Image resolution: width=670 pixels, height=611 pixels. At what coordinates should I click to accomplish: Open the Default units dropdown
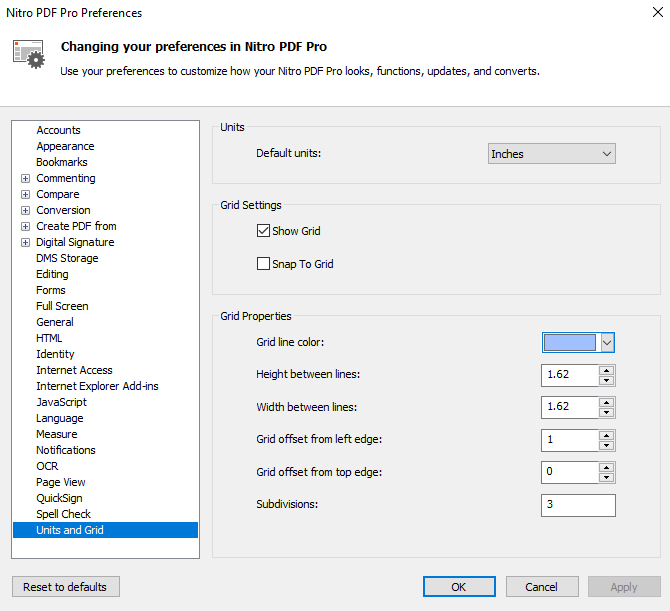point(552,154)
